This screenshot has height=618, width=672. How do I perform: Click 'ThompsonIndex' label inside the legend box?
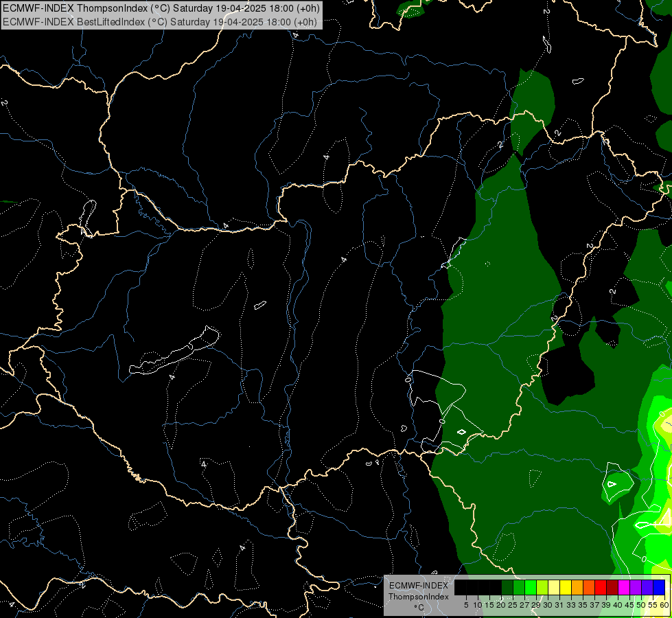pyautogui.click(x=418, y=597)
